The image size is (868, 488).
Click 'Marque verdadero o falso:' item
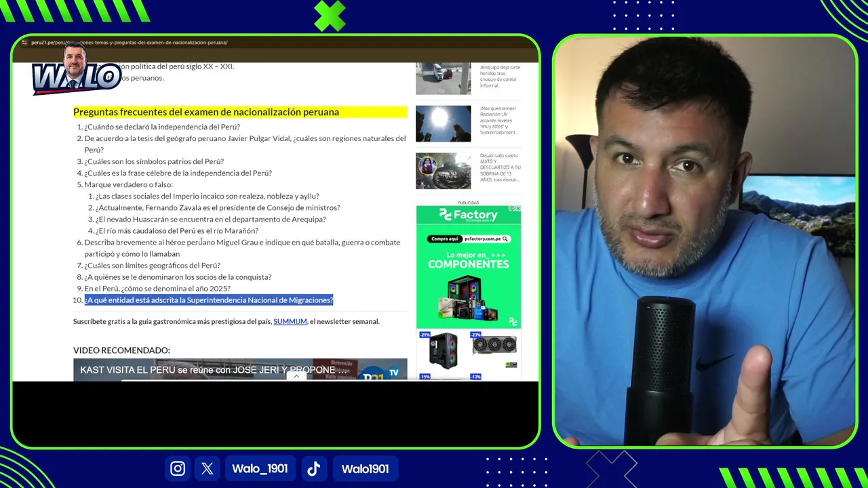pyautogui.click(x=128, y=184)
